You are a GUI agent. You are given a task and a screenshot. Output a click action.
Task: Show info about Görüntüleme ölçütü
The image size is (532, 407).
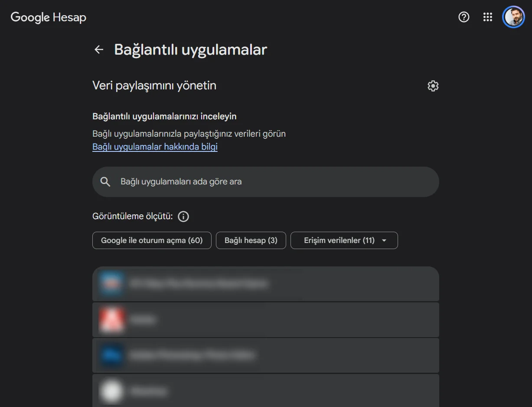pos(183,217)
